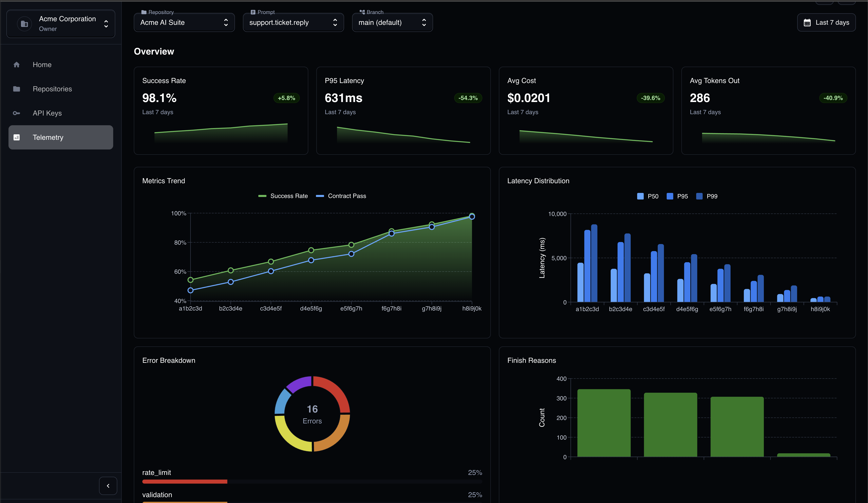Screen dimensions: 868x503
Task: Click the P99 legend color swatch
Action: [x=699, y=196]
